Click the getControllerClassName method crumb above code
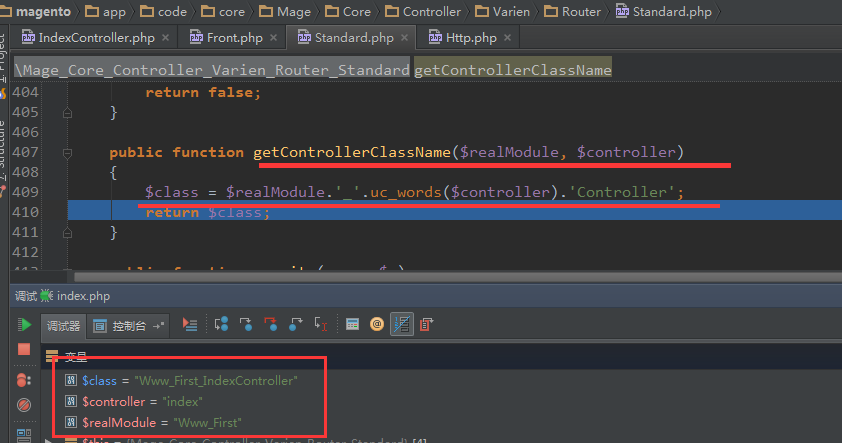 (513, 69)
